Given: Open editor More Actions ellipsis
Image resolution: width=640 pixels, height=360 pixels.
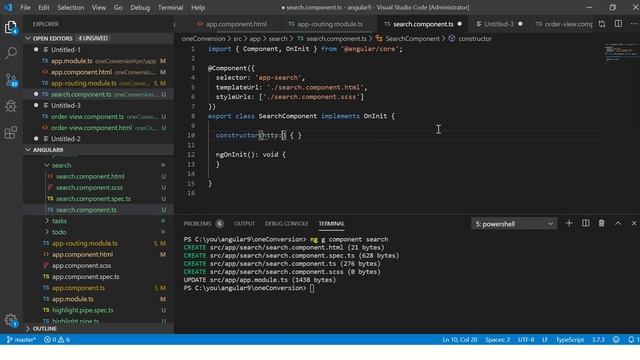Looking at the screenshot, I should 634,24.
